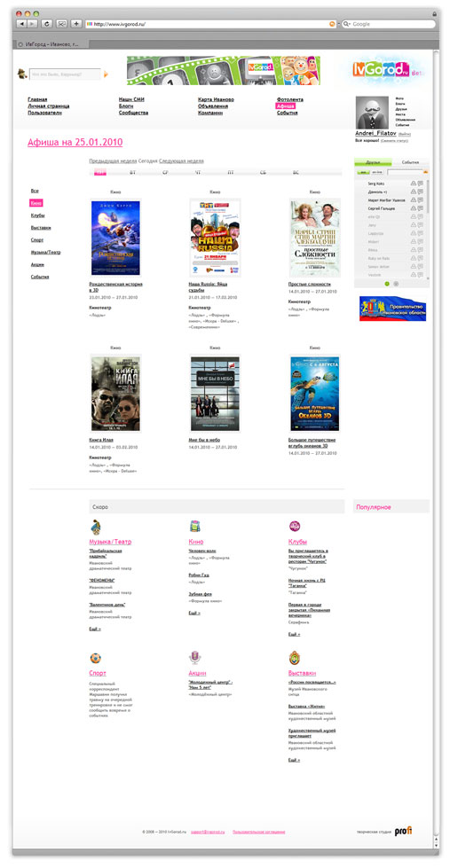Open the Рождественская история poster
The image size is (450, 868).
115,238
